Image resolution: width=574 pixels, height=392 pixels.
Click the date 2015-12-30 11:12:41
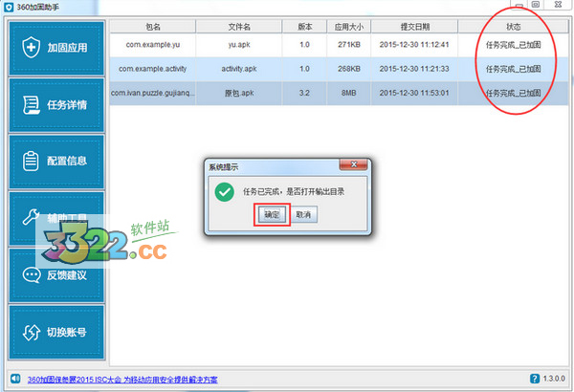[x=414, y=45]
